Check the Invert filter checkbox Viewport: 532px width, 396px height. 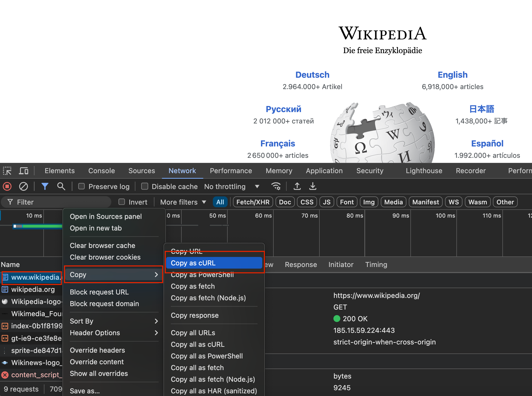pos(122,202)
